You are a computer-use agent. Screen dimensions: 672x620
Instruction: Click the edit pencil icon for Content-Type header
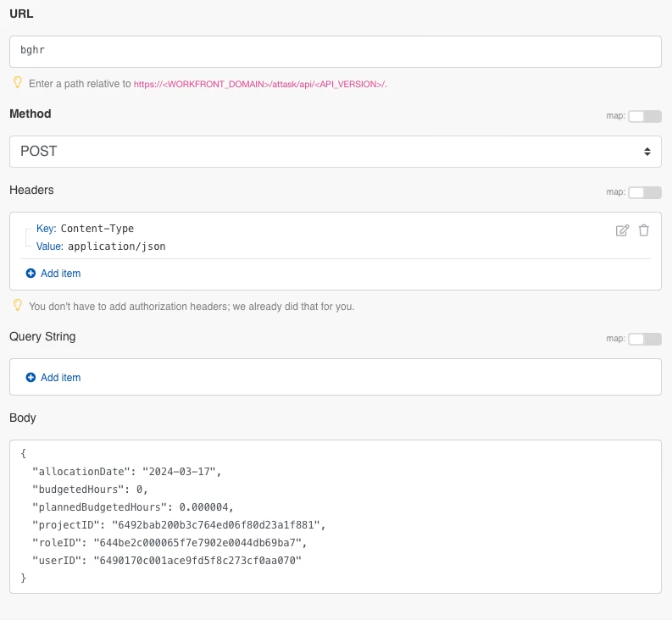point(622,230)
